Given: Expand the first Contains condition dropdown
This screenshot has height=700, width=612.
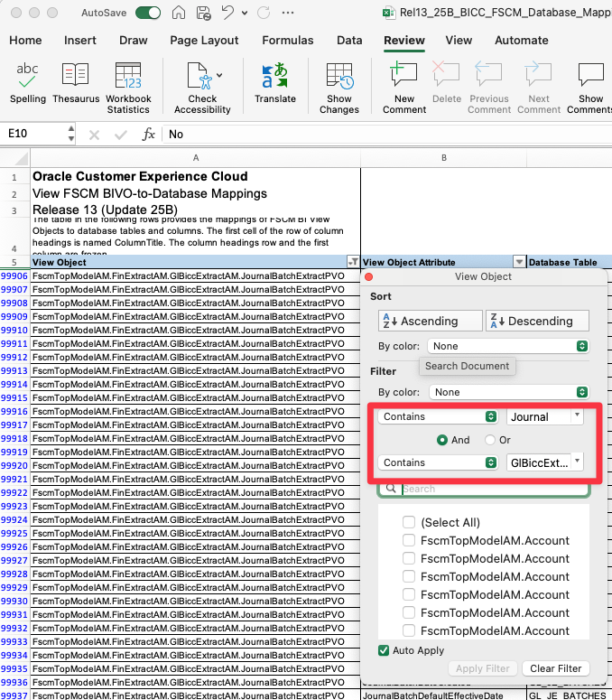Looking at the screenshot, I should pos(439,416).
